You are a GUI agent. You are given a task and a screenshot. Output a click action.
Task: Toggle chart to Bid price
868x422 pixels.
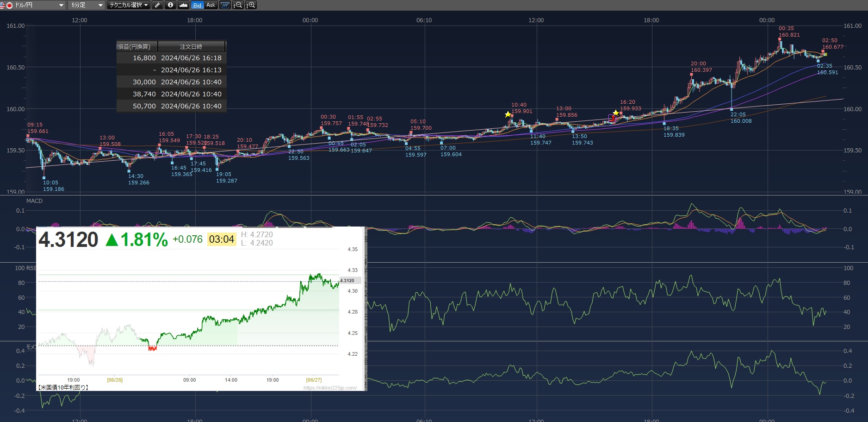coord(198,5)
